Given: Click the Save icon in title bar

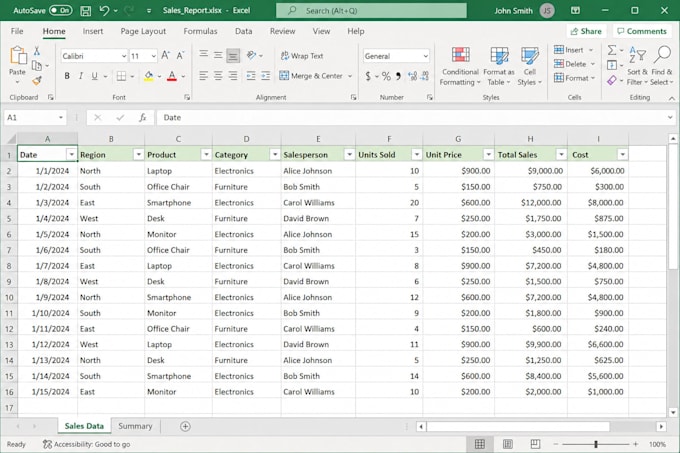Looking at the screenshot, I should (85, 10).
